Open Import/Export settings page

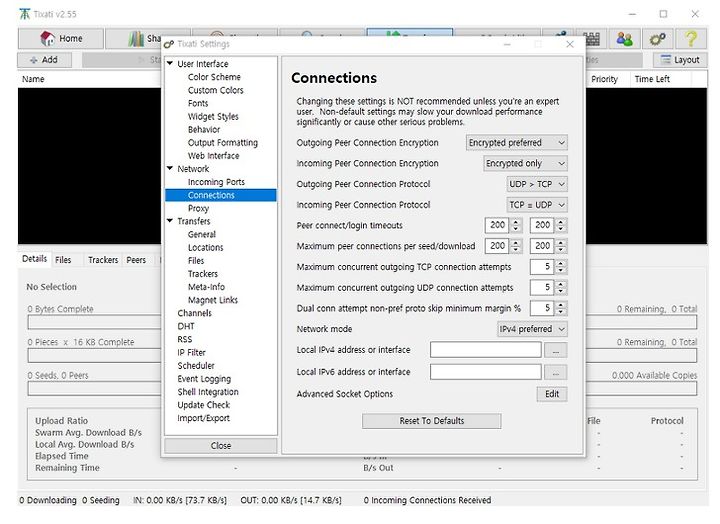pos(203,418)
